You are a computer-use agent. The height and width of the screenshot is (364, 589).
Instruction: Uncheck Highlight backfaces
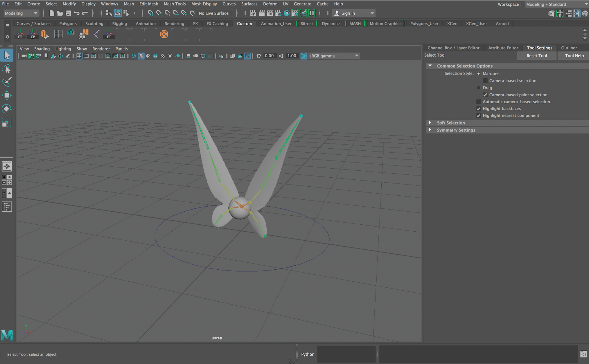coord(479,109)
